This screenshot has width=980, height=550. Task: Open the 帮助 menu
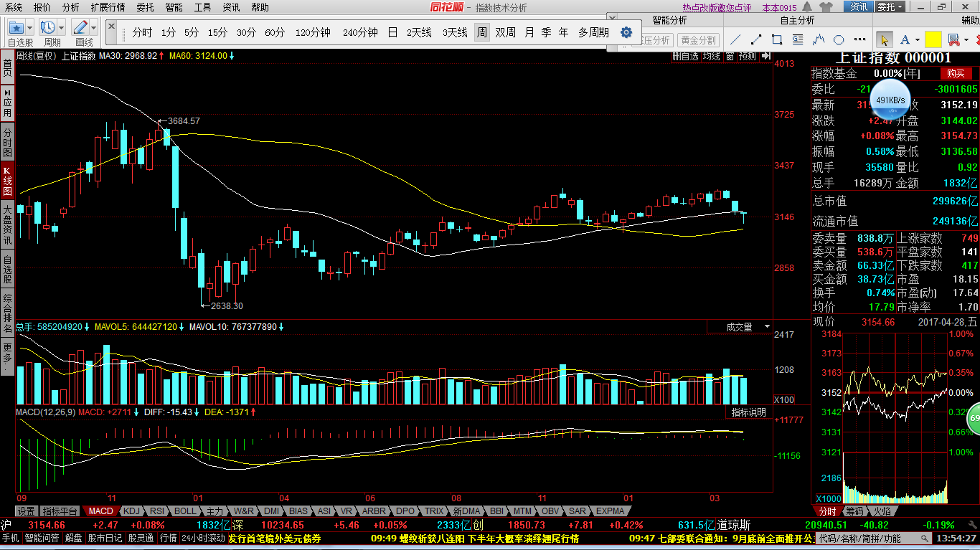(x=260, y=7)
